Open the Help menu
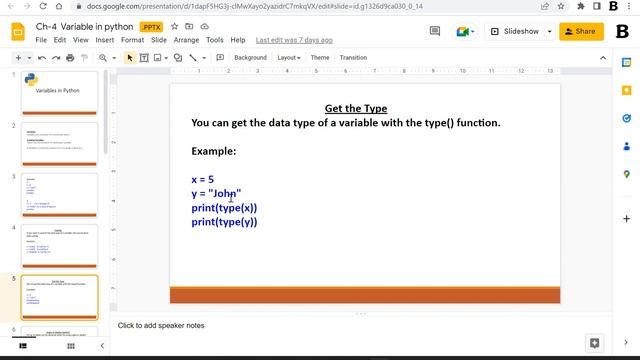Screen dimensions: 640x360 point(238,40)
